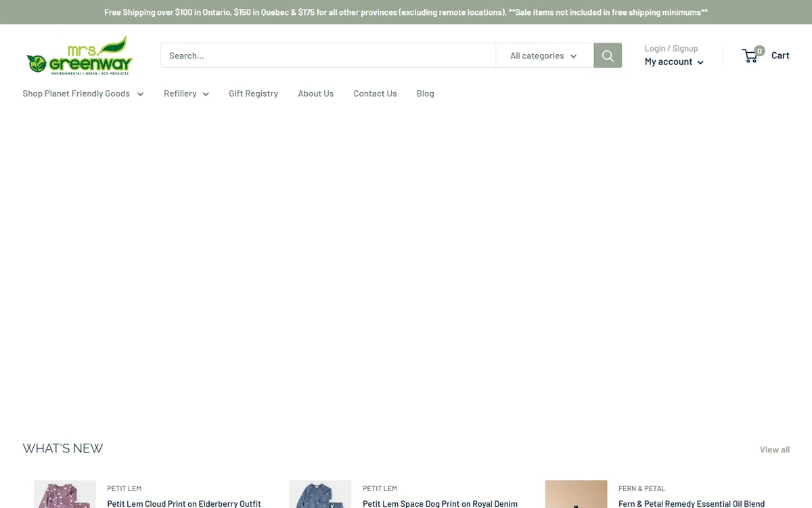Click the Mrs. Greenway logo
The image size is (812, 508).
click(80, 56)
